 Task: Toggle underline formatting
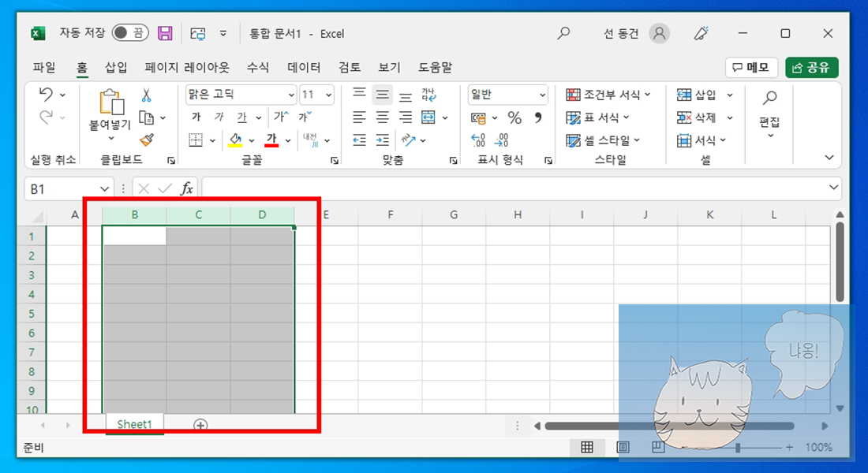[242, 117]
